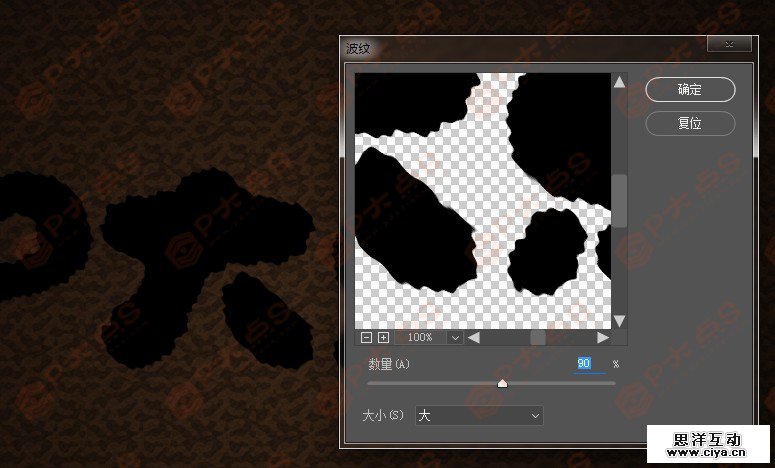Click the 数量 amount slider handle
775x468 pixels.
tap(502, 383)
